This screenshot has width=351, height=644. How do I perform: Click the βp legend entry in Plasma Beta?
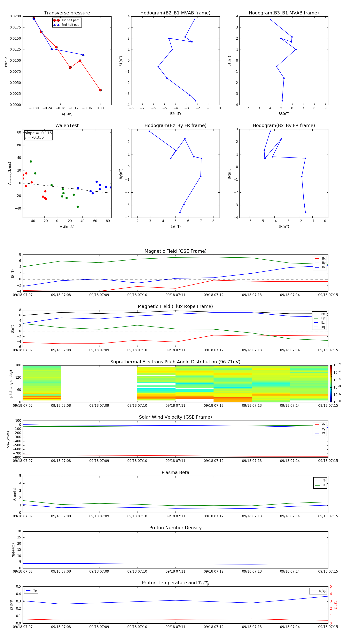tap(320, 480)
